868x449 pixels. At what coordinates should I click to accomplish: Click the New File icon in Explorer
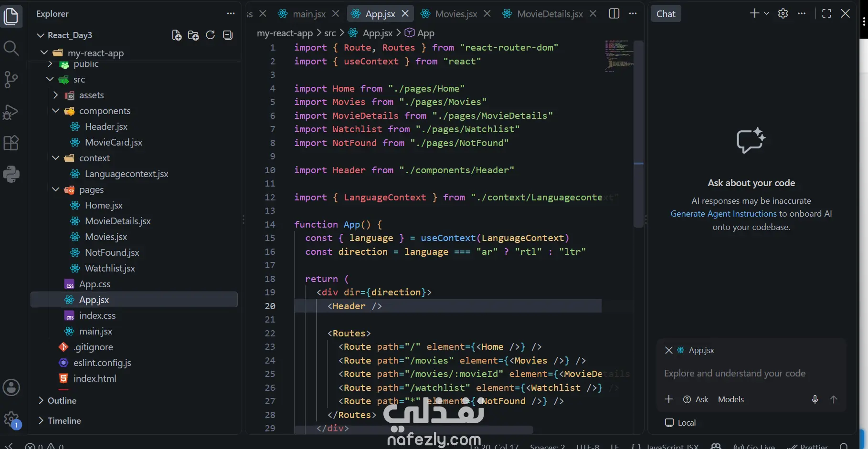177,35
